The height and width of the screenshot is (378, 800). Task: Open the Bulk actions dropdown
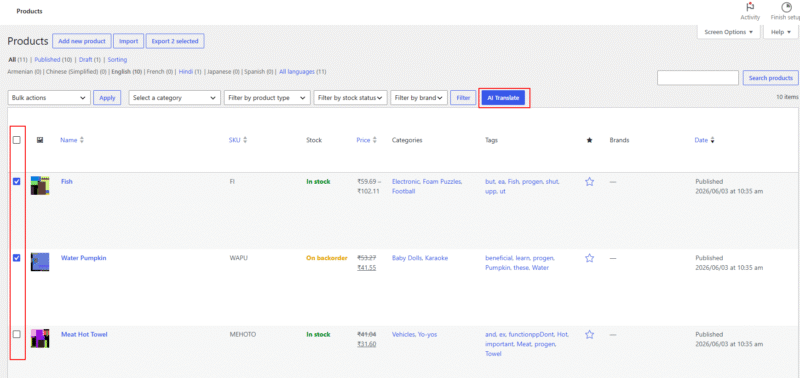coord(49,98)
